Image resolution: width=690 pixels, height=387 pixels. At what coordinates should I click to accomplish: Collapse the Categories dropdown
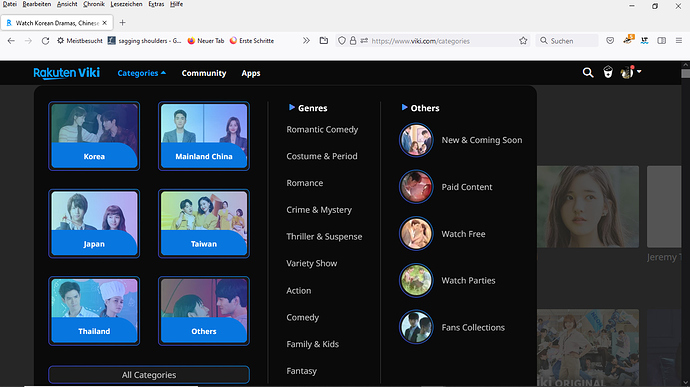pyautogui.click(x=141, y=73)
